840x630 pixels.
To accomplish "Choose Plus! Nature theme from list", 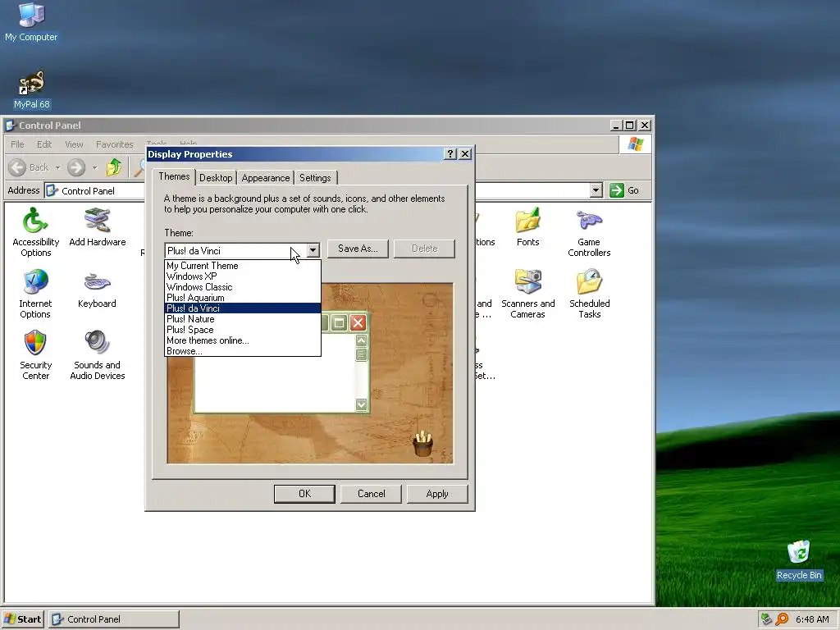I will tap(243, 319).
